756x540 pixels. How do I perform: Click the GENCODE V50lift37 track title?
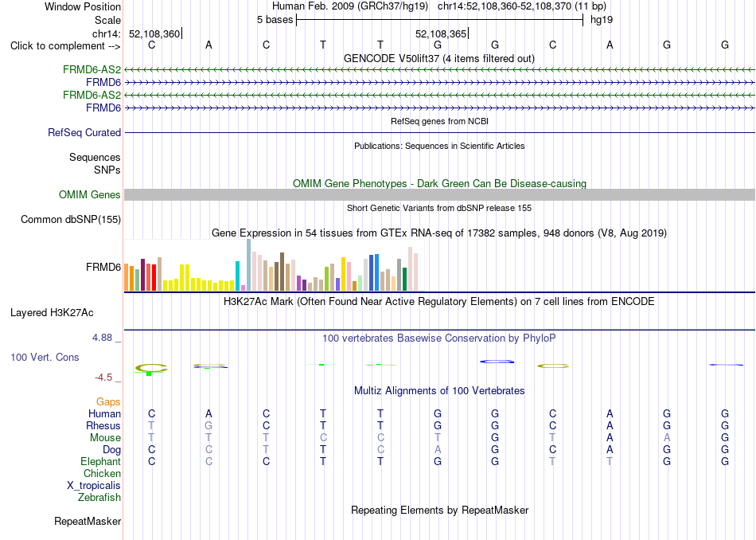[438, 58]
